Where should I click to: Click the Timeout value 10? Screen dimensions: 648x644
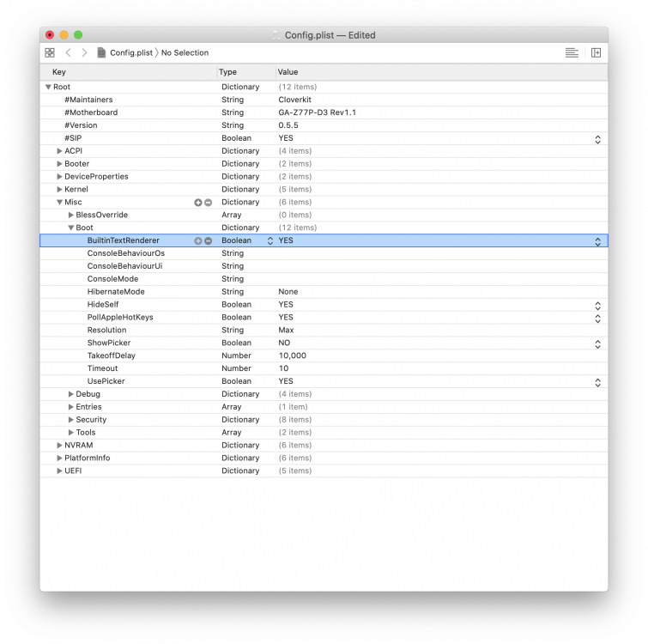[x=283, y=369]
